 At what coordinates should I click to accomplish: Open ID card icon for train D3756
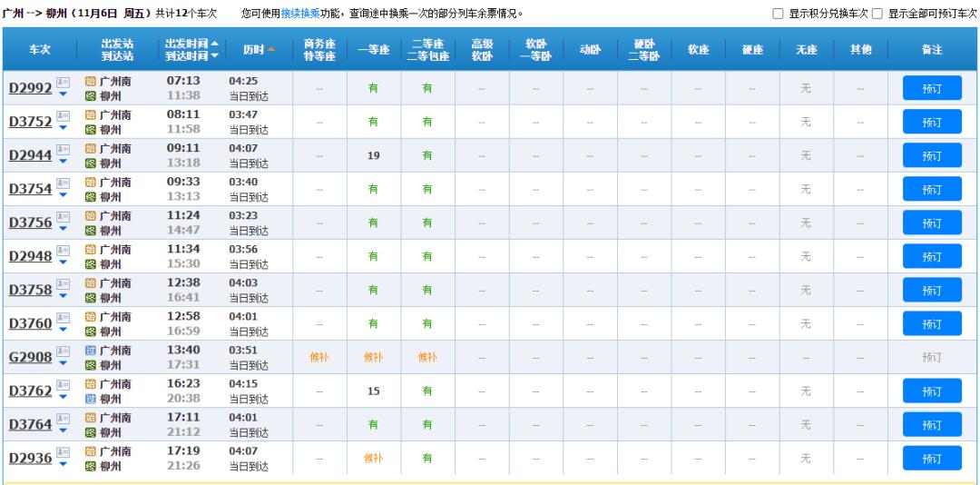(x=64, y=216)
